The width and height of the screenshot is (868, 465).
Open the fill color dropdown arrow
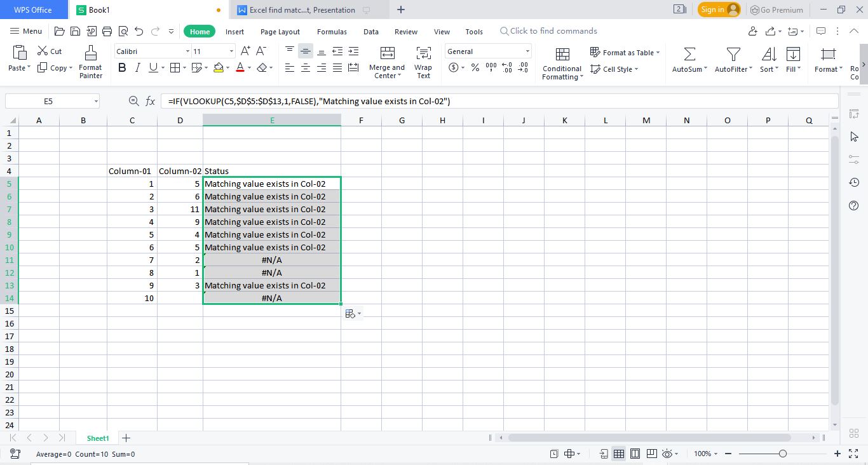[x=227, y=67]
